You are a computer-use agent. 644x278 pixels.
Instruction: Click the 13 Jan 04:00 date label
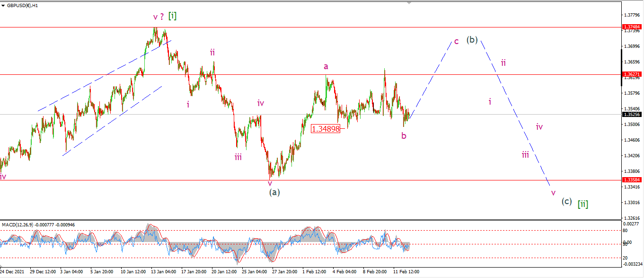(164, 272)
